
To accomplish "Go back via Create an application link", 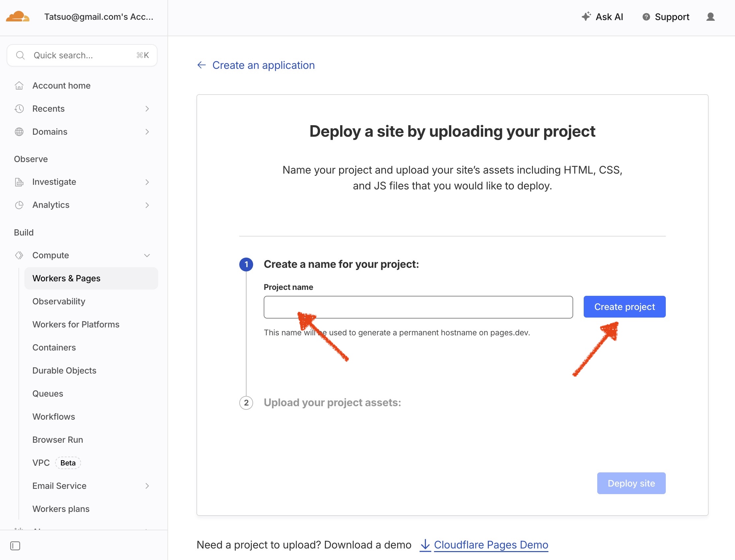I will point(263,65).
